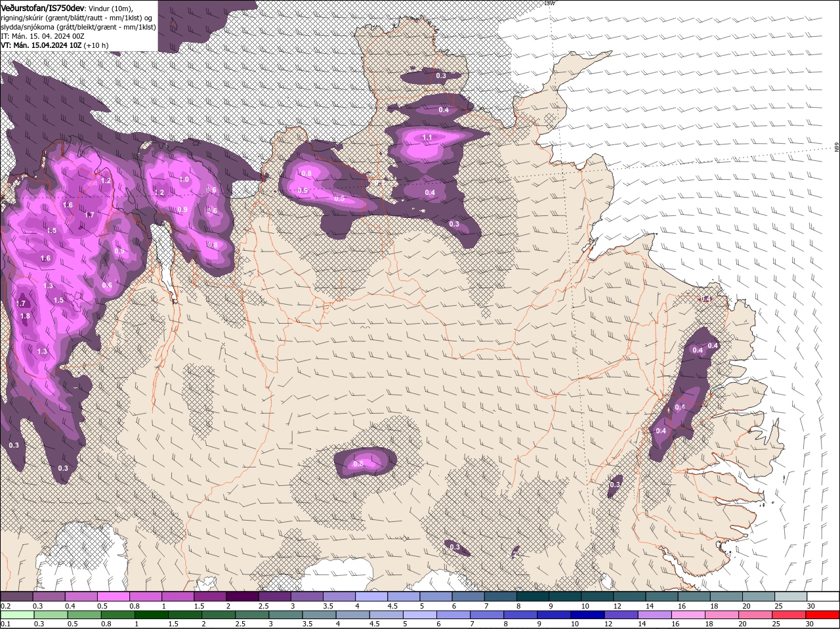Pick the 0.4 swatch in upper snow legend
Screen dimensions: 840x629
[x=81, y=596]
